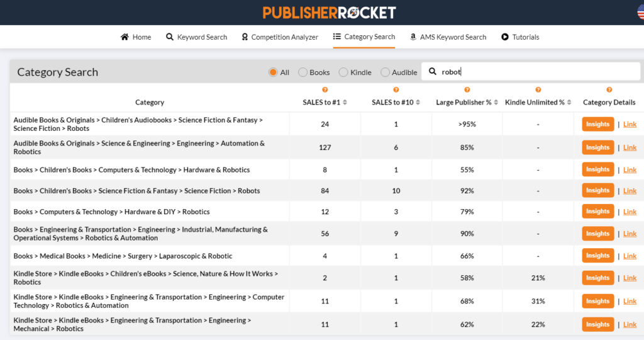Follow Link for Audible Children's Robots category
This screenshot has height=340, width=644.
(x=630, y=124)
